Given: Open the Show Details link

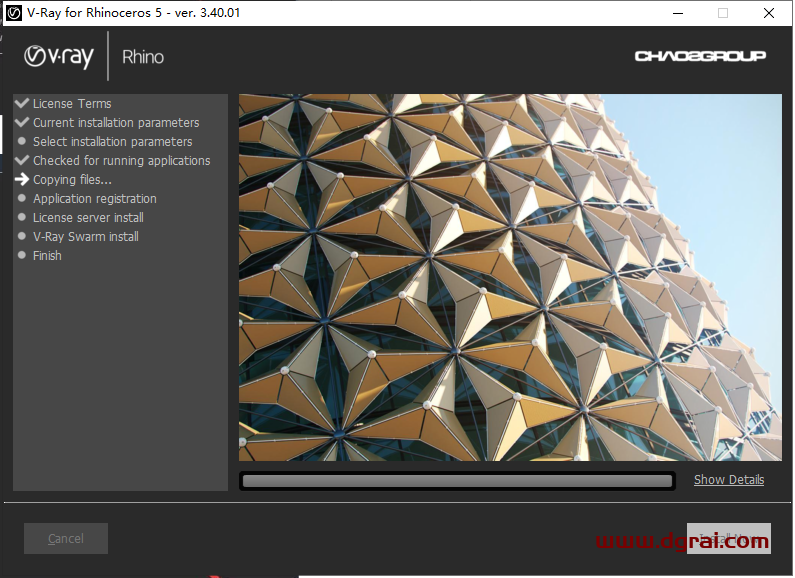Looking at the screenshot, I should click(x=729, y=480).
